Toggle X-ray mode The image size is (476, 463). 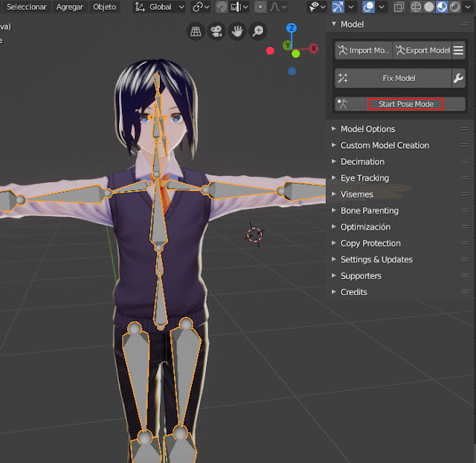pyautogui.click(x=399, y=7)
